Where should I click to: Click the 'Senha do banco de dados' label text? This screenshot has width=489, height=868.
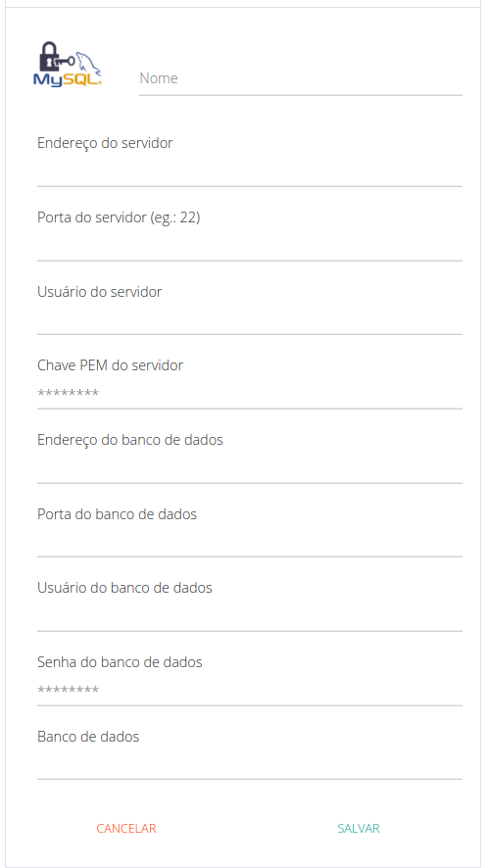tap(120, 661)
